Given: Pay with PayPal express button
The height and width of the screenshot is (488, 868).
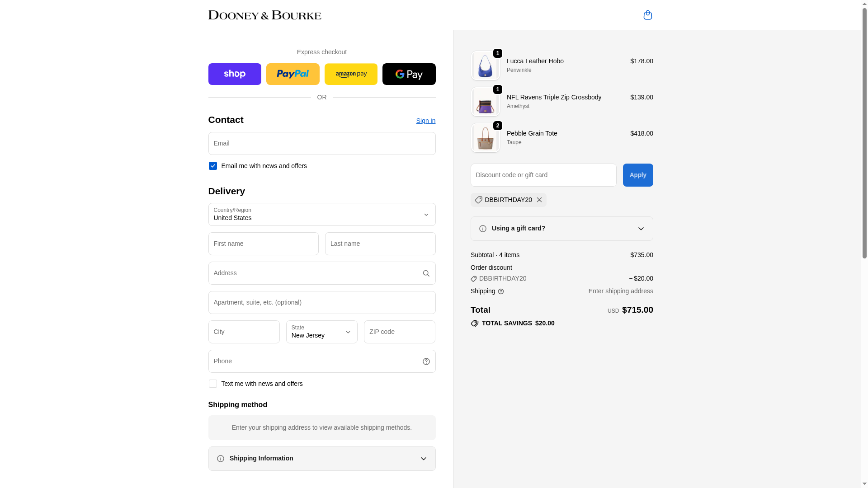Looking at the screenshot, I should (x=292, y=74).
